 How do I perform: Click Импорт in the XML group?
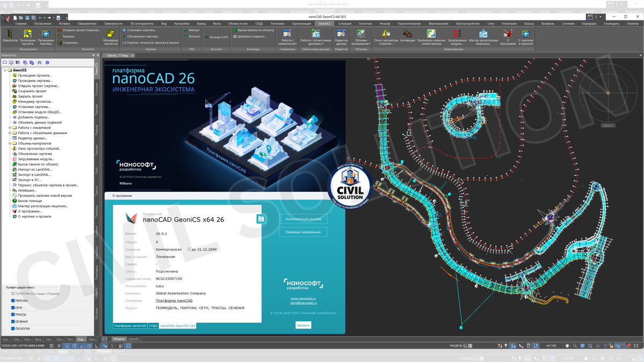(192, 30)
